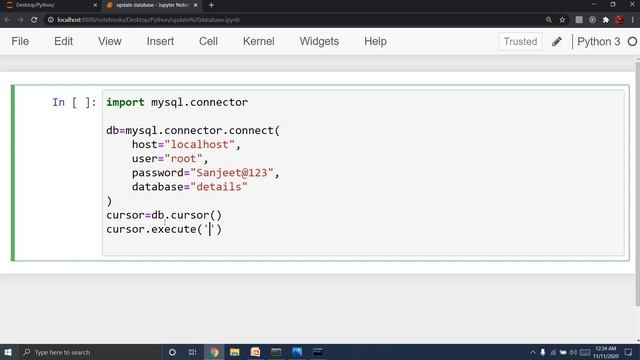Open File Explorer from the taskbar
Image resolution: width=640 pixels, height=360 pixels.
(235, 352)
